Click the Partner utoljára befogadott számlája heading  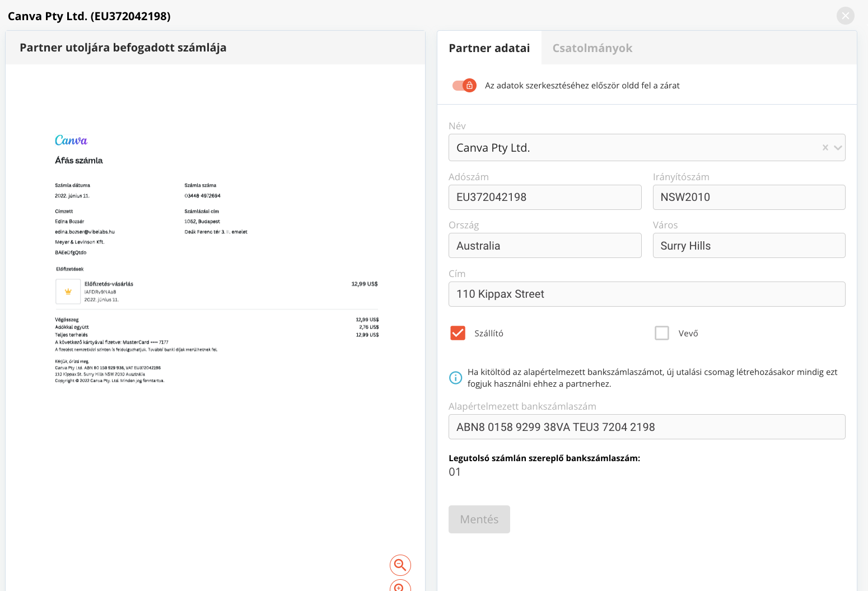123,48
